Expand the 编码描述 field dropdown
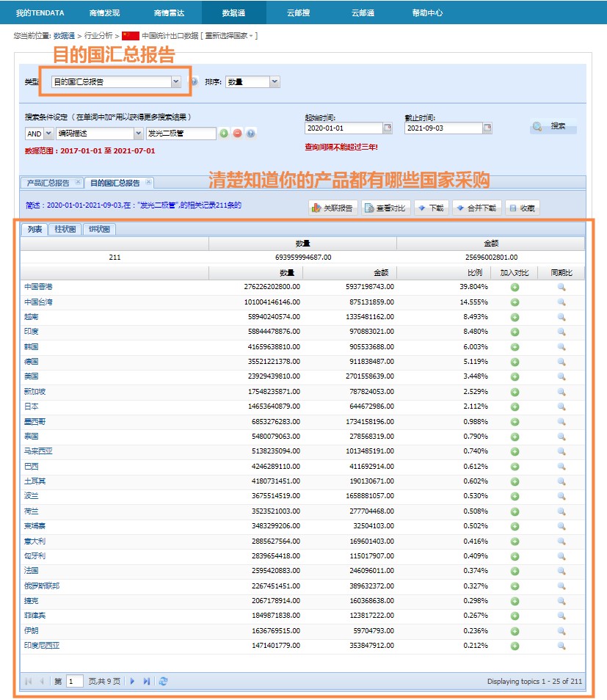Image resolution: width=607 pixels, height=700 pixels. (139, 134)
